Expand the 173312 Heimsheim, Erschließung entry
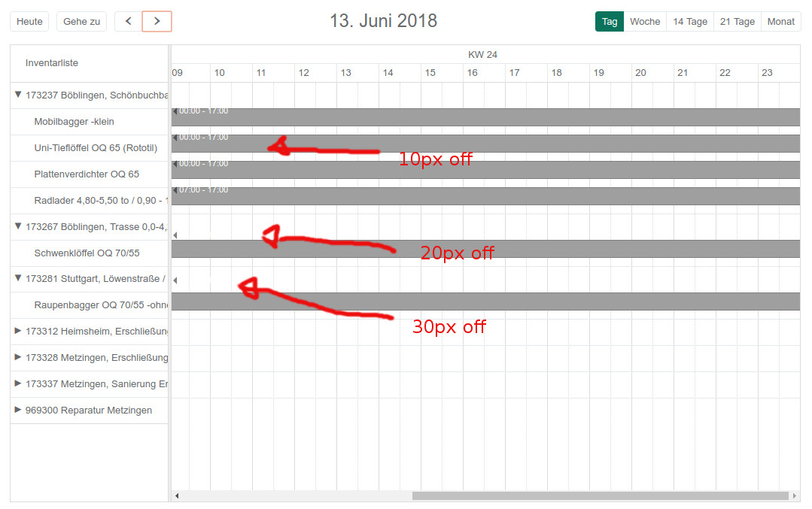812x509 pixels. point(17,331)
